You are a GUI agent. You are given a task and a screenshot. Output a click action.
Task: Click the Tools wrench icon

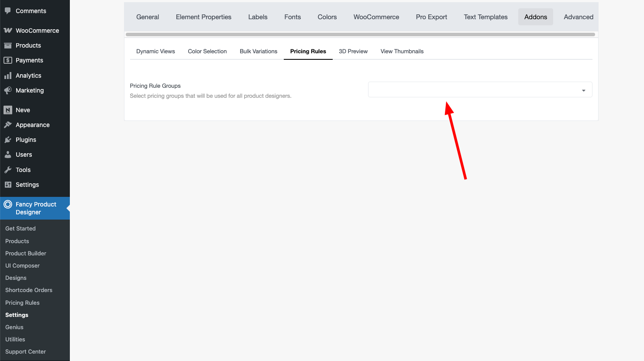click(x=7, y=170)
